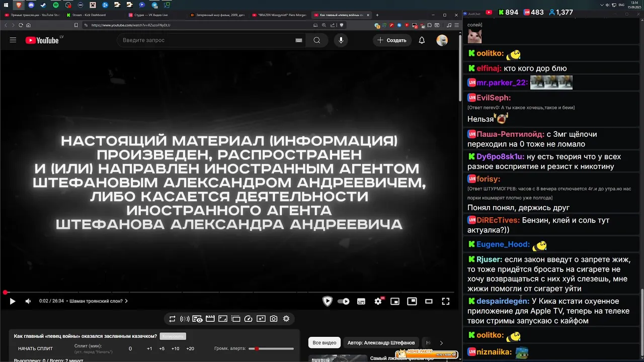
Task: Open picture-in-picture popup player
Action: (x=412, y=301)
